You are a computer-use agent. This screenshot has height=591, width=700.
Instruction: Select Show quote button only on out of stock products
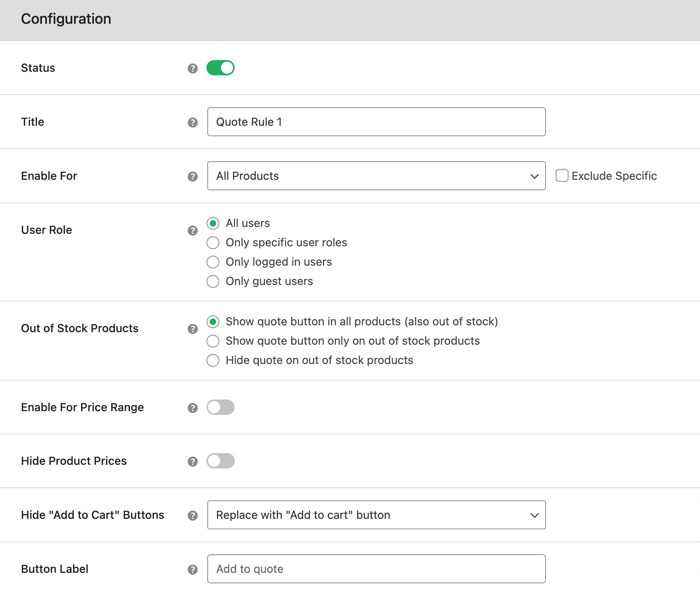click(213, 341)
